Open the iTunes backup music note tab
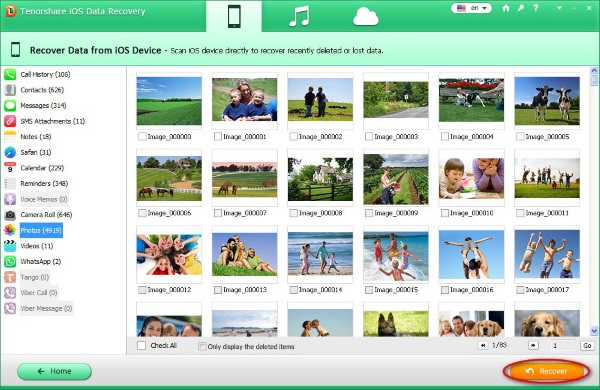 coord(299,16)
